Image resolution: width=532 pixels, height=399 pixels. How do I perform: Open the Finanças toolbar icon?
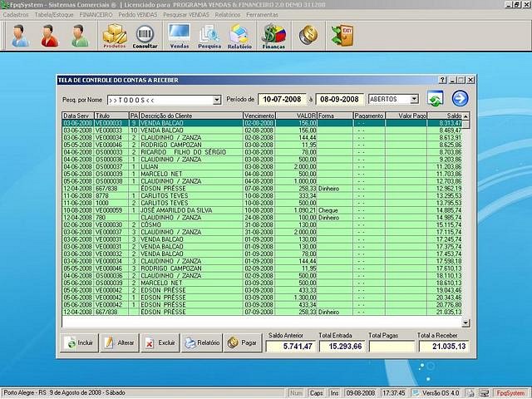point(273,36)
